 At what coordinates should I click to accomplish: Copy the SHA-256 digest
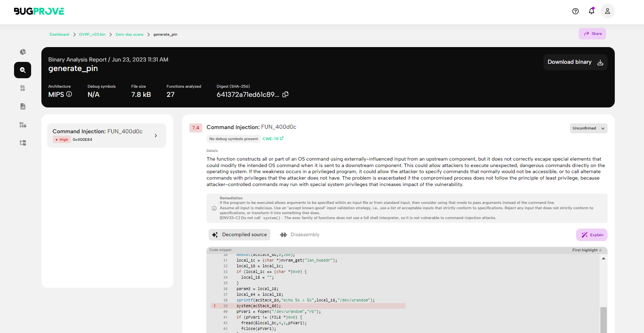285,95
